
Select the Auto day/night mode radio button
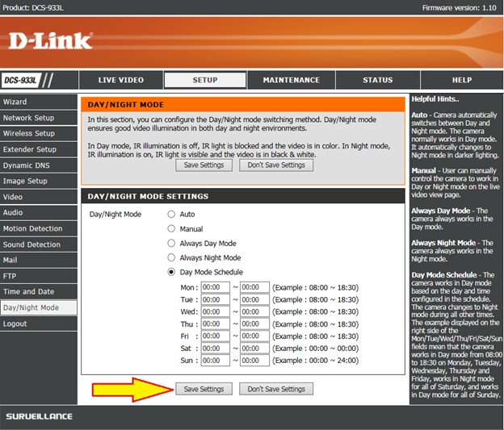171,215
